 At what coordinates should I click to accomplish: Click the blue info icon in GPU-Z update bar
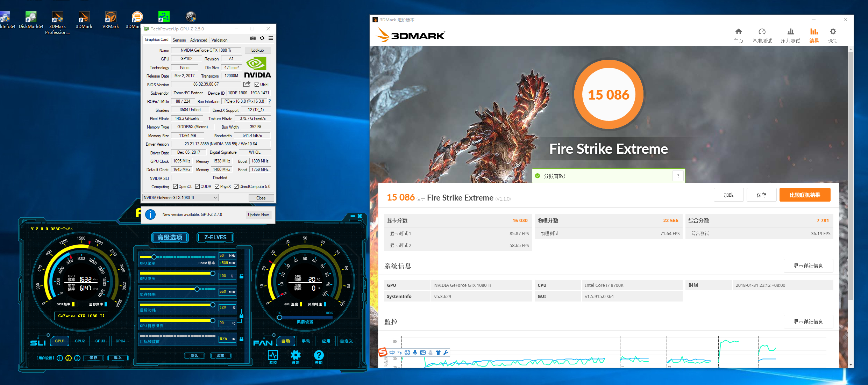150,215
